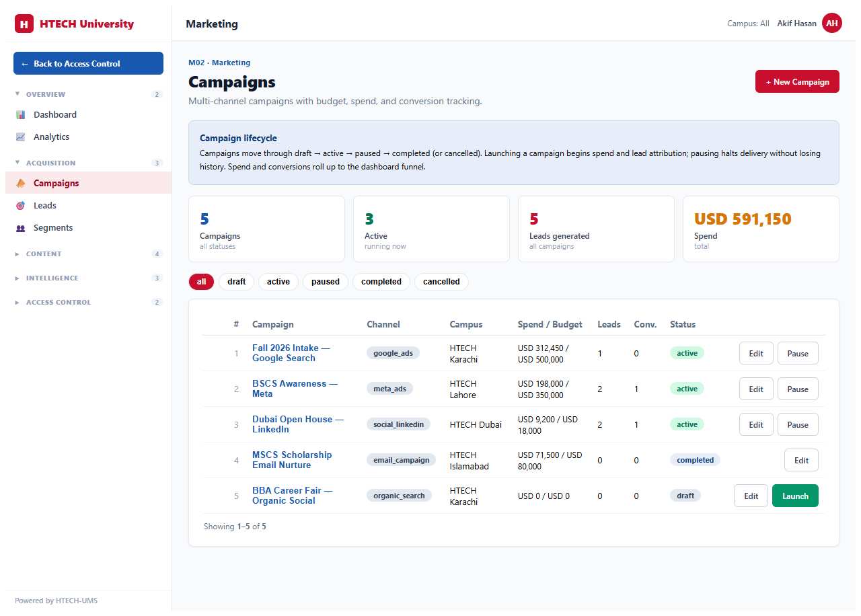Open Dashboard in the sidebar
Screen dimensions: 861x616
(x=88, y=115)
